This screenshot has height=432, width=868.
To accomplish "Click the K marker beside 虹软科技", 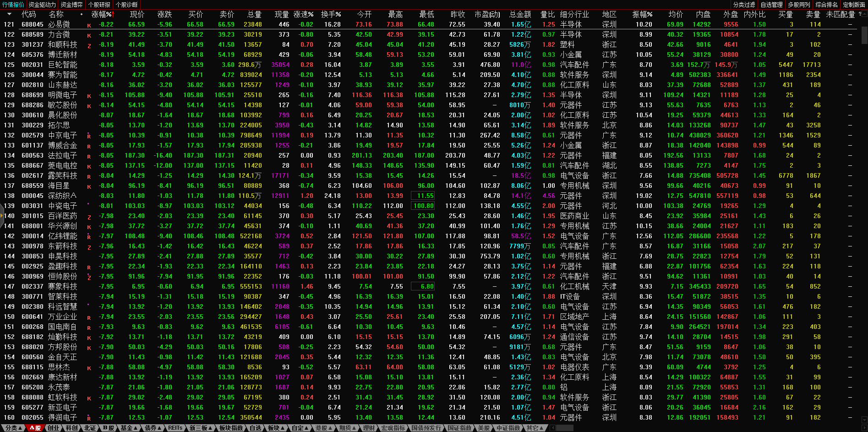I will pos(89,399).
